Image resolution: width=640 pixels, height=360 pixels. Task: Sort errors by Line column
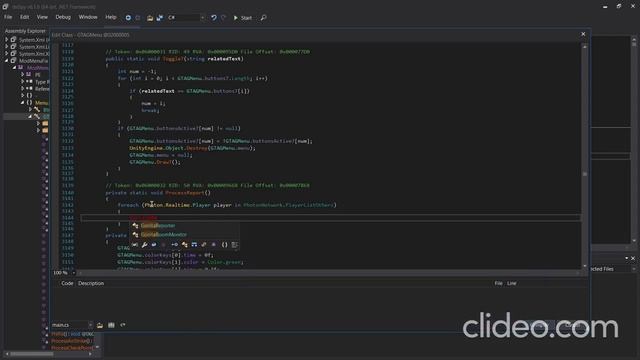pyautogui.click(x=511, y=283)
